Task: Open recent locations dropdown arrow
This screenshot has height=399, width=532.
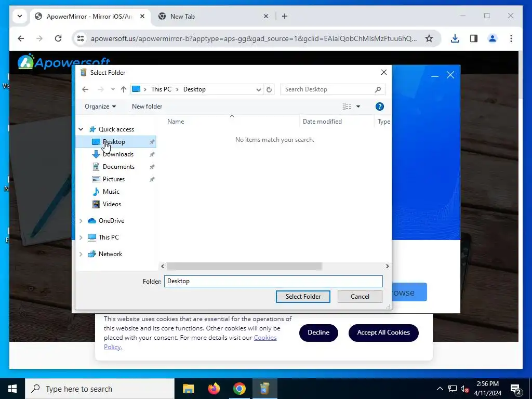Action: (x=113, y=89)
